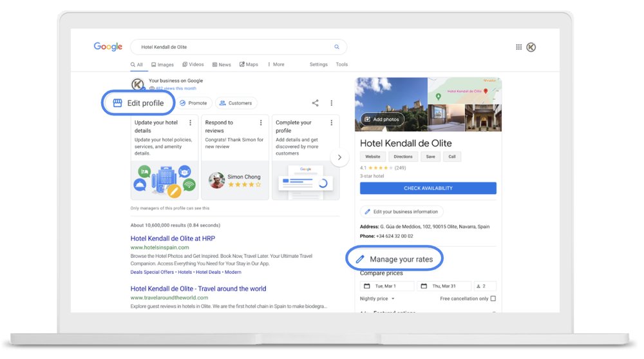Click the share icon
The height and width of the screenshot is (359, 644).
pyautogui.click(x=315, y=103)
